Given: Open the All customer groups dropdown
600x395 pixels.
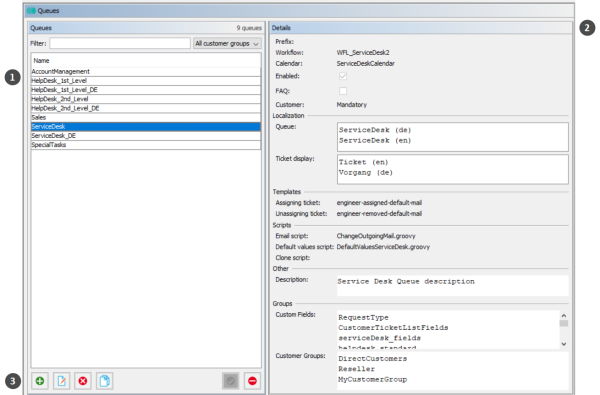Looking at the screenshot, I should [x=227, y=44].
